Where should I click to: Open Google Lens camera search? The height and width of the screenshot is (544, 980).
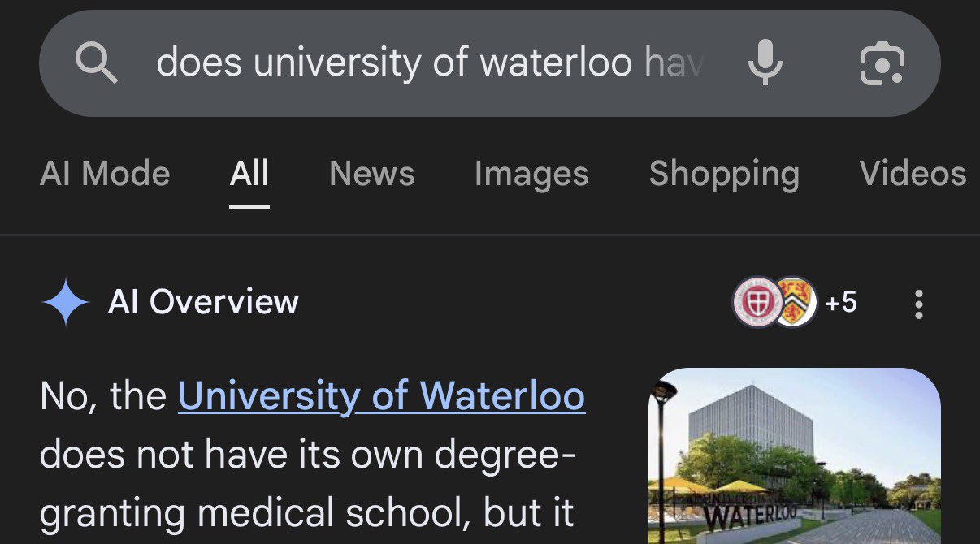(x=882, y=63)
